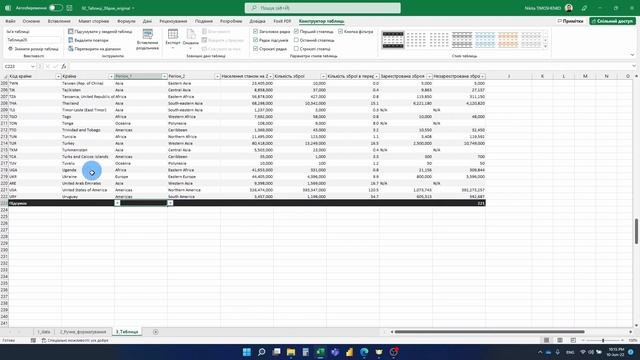The height and width of the screenshot is (360, 640).
Task: Click the Видалити повтори button
Action: pyautogui.click(x=88, y=40)
